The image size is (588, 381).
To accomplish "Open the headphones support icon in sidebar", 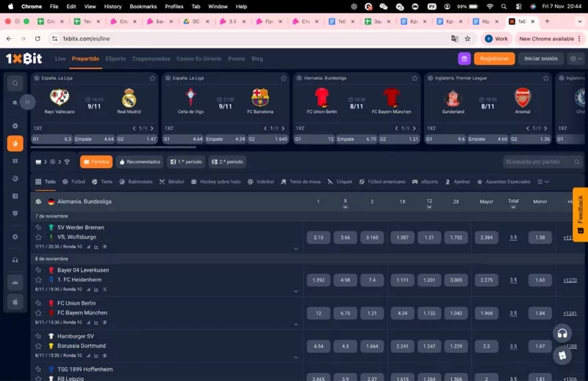I will (x=15, y=260).
